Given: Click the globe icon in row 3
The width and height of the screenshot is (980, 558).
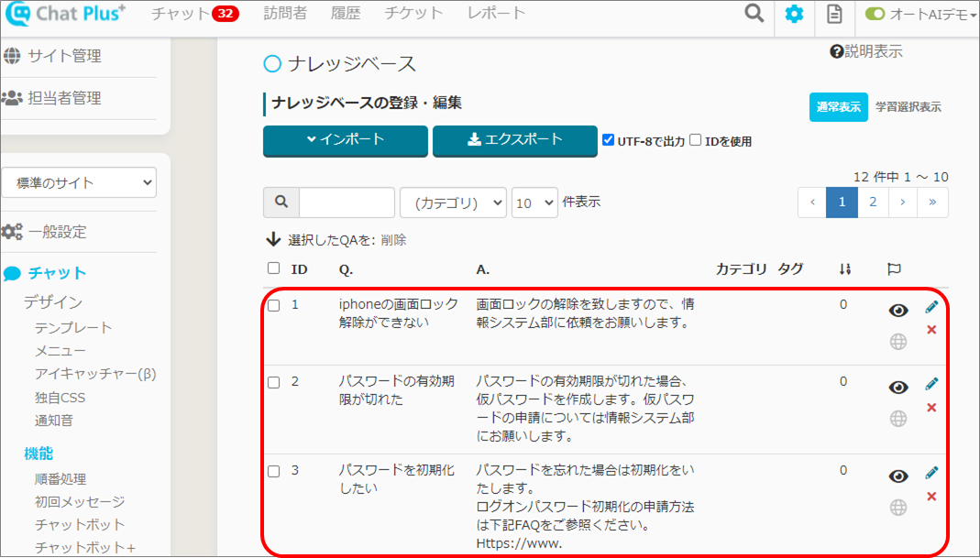Looking at the screenshot, I should click(898, 507).
